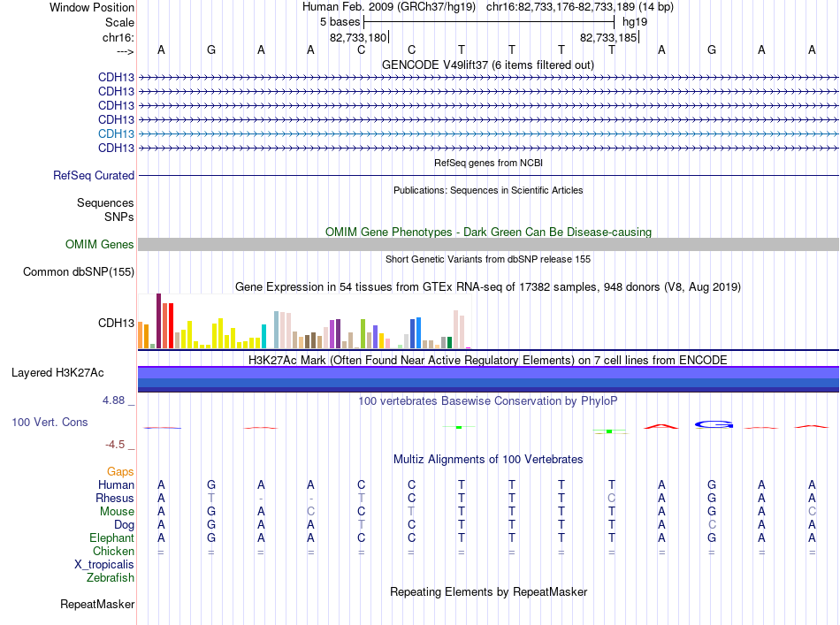
Task: Click the blue Layered H3K27Ac signal band
Action: tap(488, 379)
